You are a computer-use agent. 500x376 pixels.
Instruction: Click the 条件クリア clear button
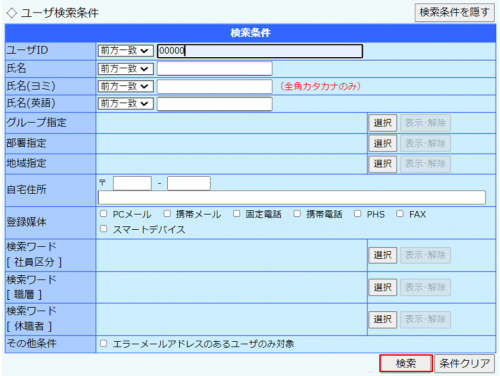point(464,363)
